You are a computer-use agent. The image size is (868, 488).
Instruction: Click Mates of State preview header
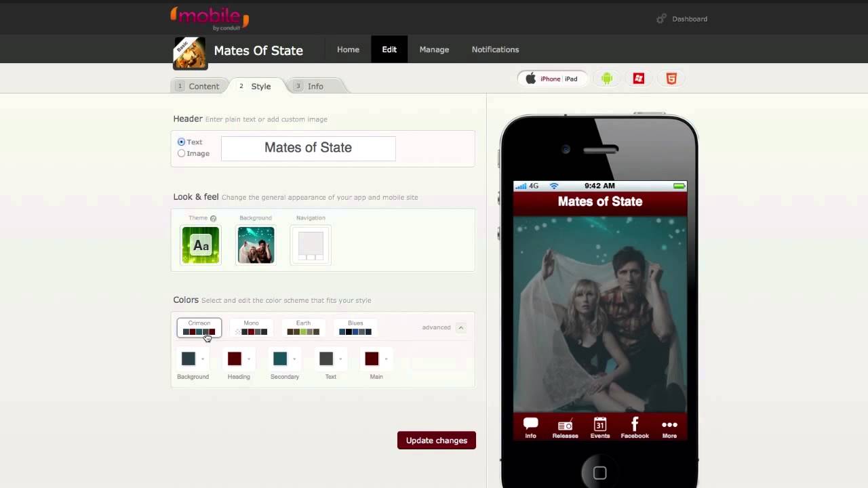(x=600, y=202)
